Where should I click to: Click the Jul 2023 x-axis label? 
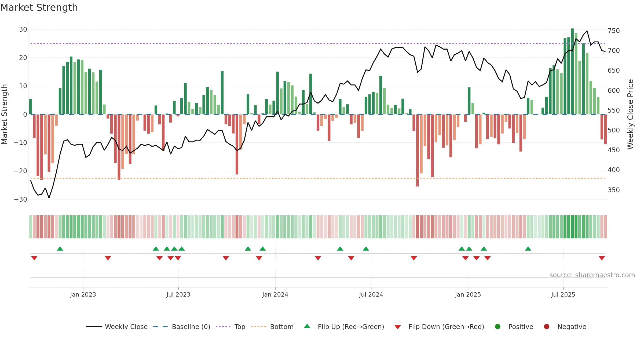point(178,294)
